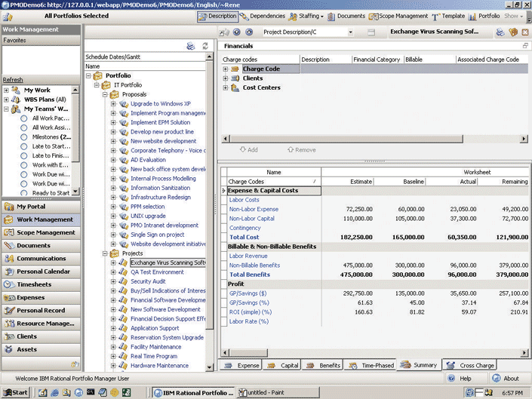Collapse the Proposals folder in portfolio tree
The image size is (532, 399).
pyautogui.click(x=105, y=94)
